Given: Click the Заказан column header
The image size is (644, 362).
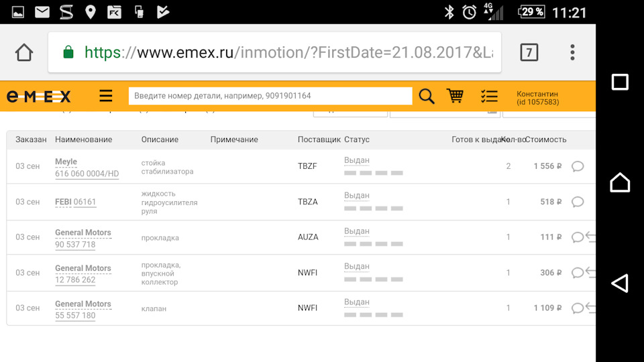Looking at the screenshot, I should pyautogui.click(x=32, y=139).
